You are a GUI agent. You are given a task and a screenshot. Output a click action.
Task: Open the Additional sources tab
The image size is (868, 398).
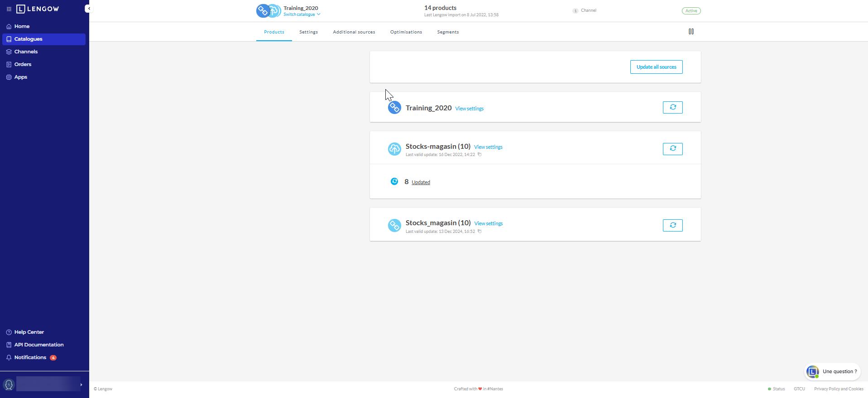354,32
